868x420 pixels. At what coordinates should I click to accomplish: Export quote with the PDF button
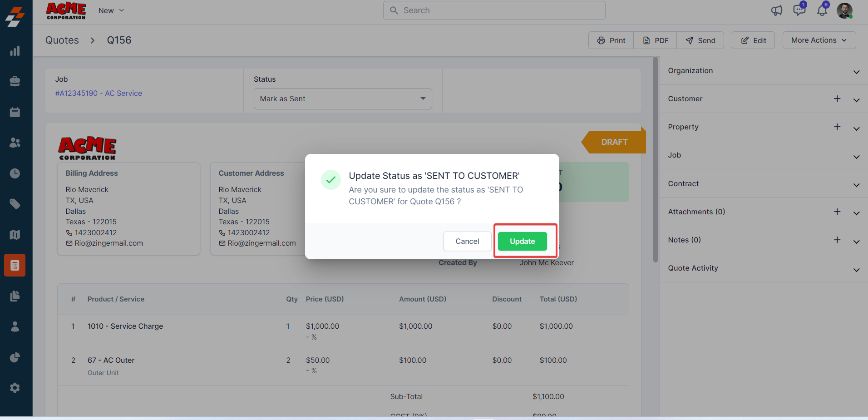coord(656,40)
